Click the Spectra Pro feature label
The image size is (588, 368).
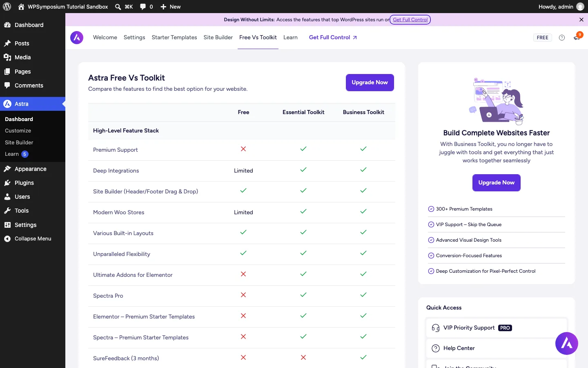108,296
